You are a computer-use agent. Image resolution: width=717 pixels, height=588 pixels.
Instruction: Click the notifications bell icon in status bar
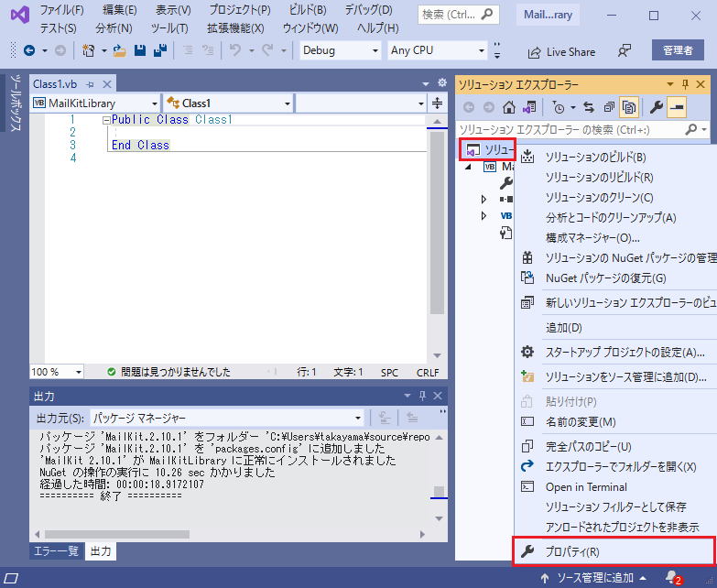(673, 578)
